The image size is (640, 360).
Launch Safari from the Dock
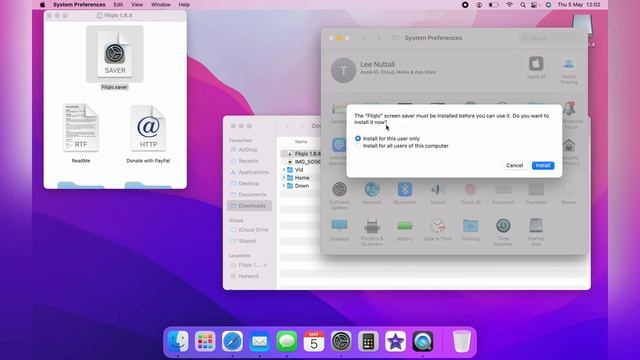(x=232, y=341)
